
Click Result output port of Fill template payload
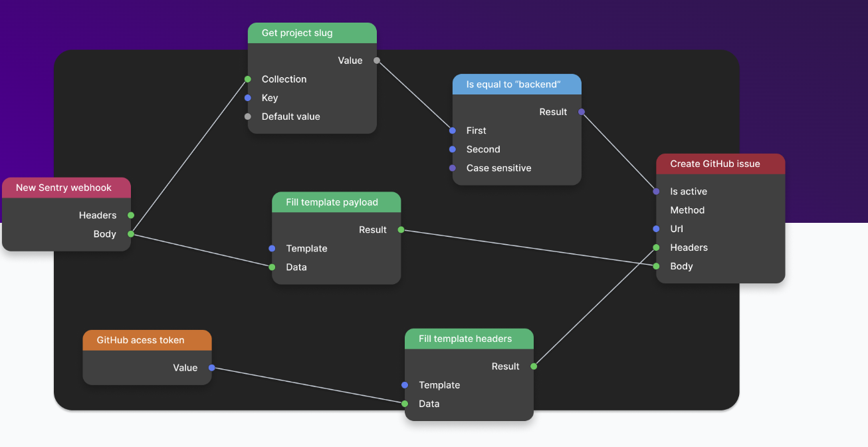click(401, 230)
